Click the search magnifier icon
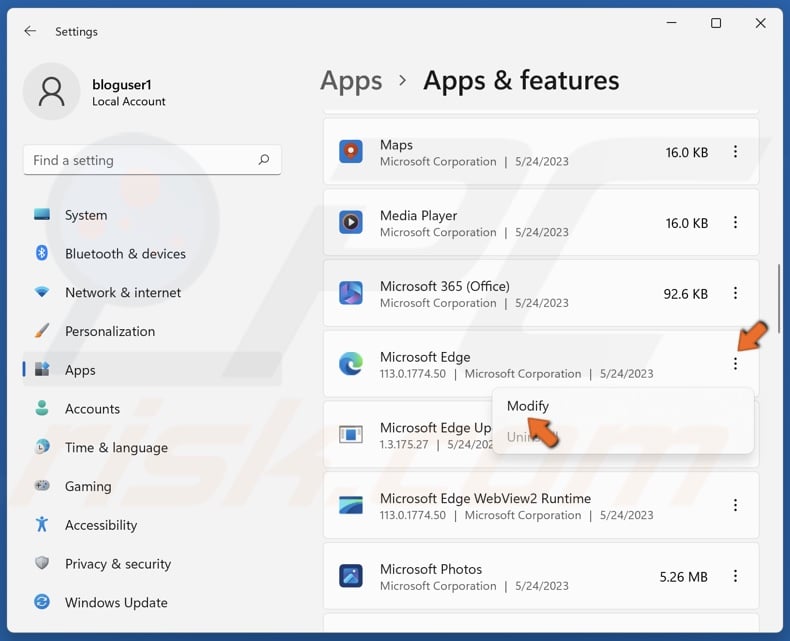 [264, 160]
